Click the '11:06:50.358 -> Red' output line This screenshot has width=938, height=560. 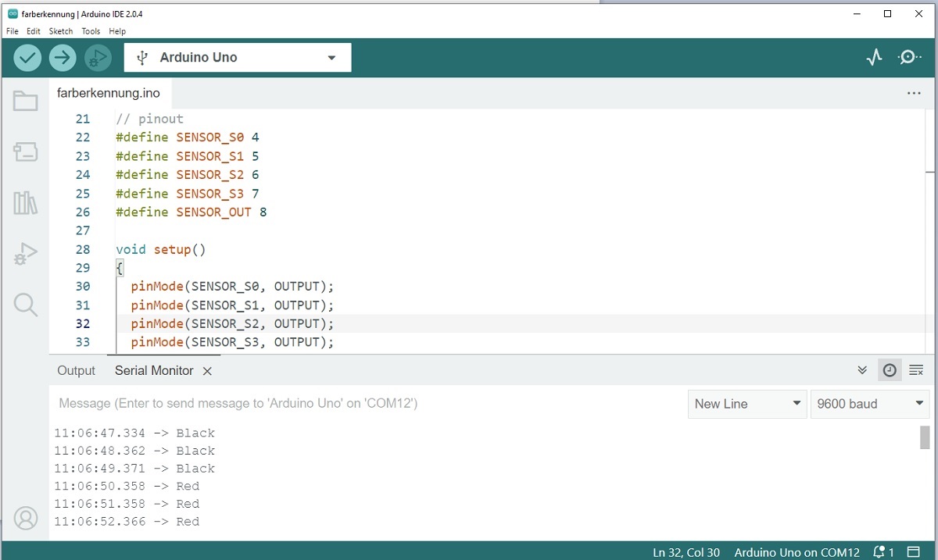click(127, 487)
